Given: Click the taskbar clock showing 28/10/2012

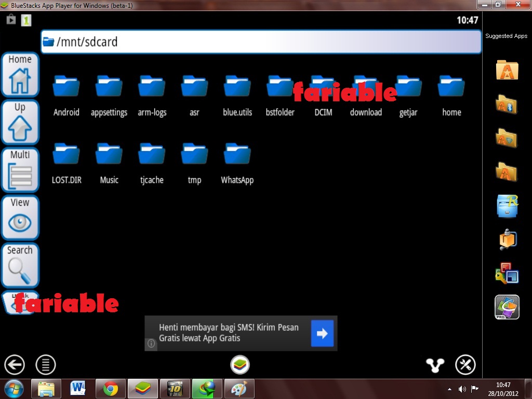Looking at the screenshot, I should [503, 389].
